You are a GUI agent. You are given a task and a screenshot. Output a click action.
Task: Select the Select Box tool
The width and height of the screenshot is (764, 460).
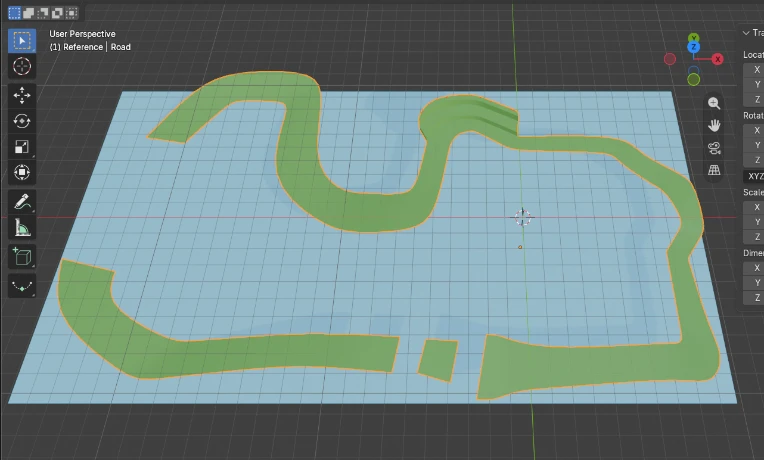click(x=22, y=40)
